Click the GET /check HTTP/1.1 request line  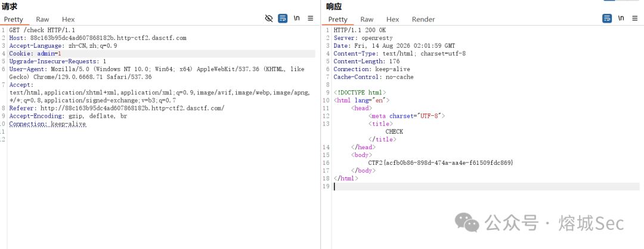42,30
